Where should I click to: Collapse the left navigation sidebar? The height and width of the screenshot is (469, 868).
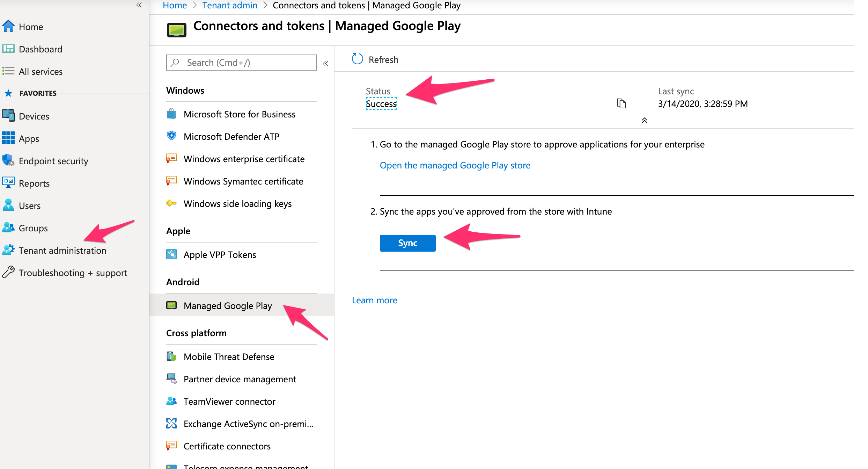pos(139,5)
